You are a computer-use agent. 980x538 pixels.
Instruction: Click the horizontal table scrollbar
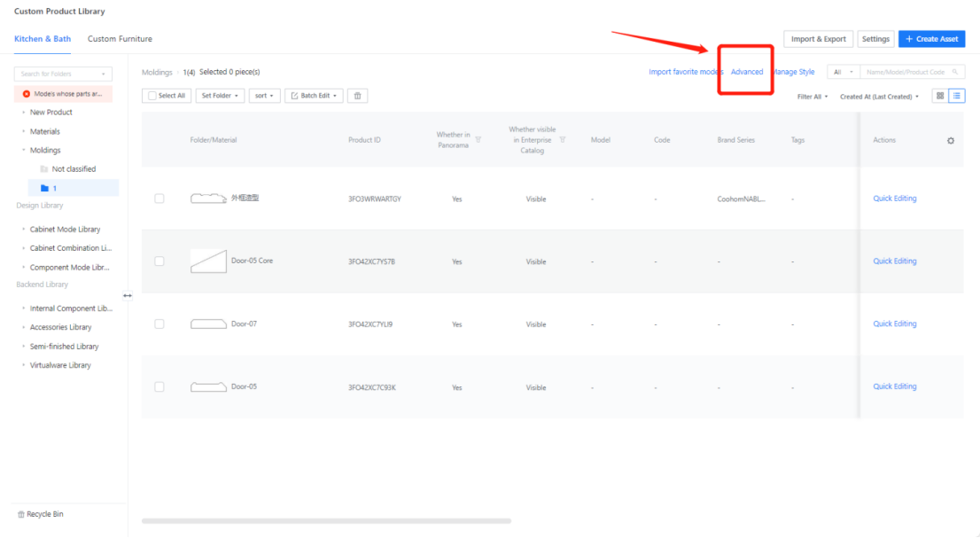click(x=326, y=520)
